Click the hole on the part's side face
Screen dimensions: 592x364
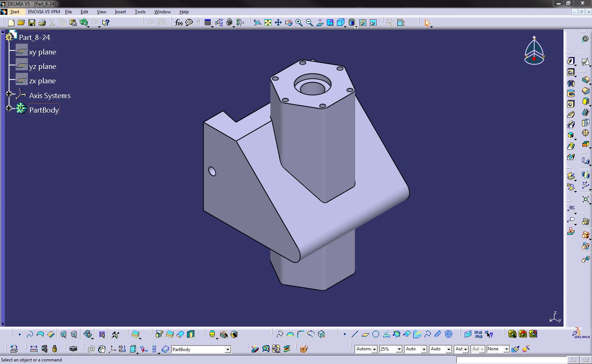(212, 171)
